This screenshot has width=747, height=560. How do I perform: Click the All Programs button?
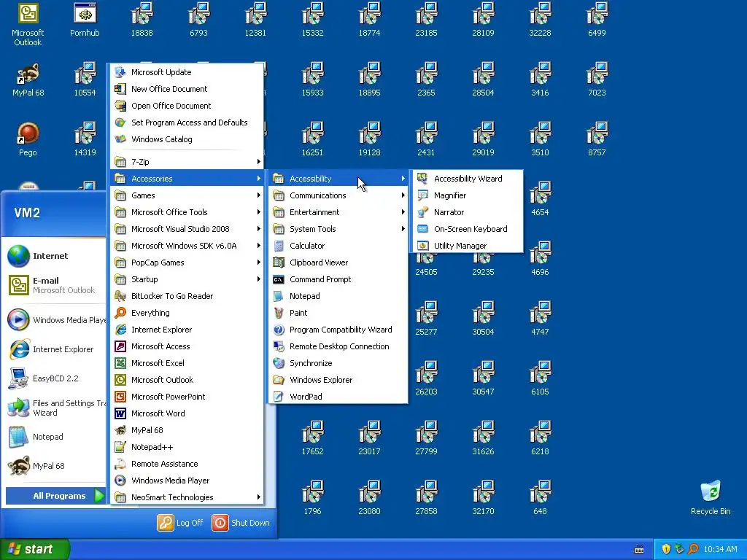coord(55,496)
